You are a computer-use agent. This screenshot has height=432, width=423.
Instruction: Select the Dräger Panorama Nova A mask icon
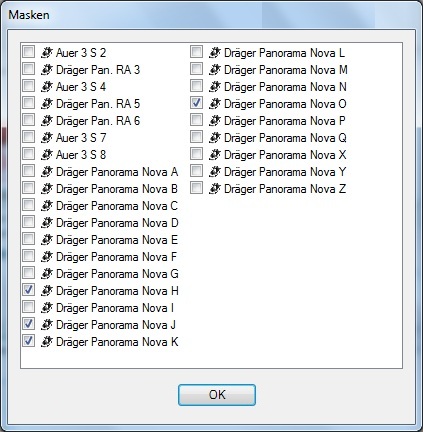(47, 172)
